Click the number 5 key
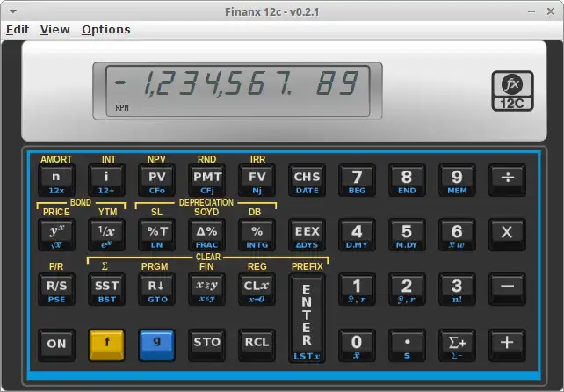Viewport: 564px width, 392px height. click(x=407, y=235)
